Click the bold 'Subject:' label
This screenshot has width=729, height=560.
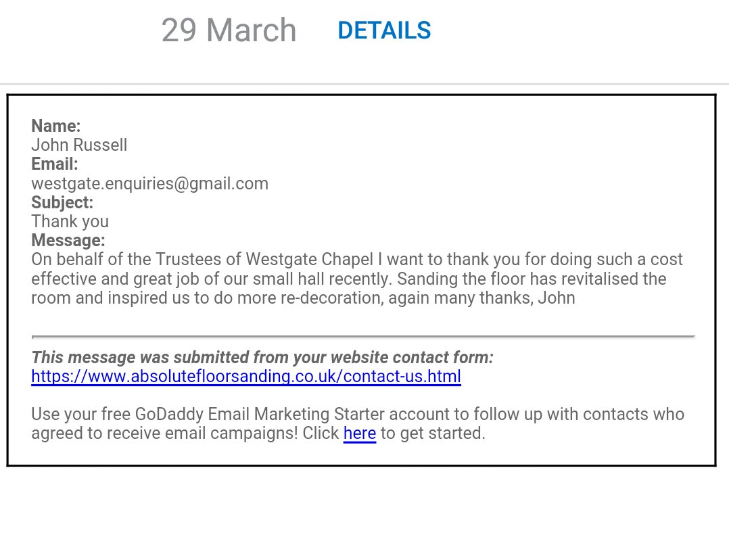[x=62, y=203]
